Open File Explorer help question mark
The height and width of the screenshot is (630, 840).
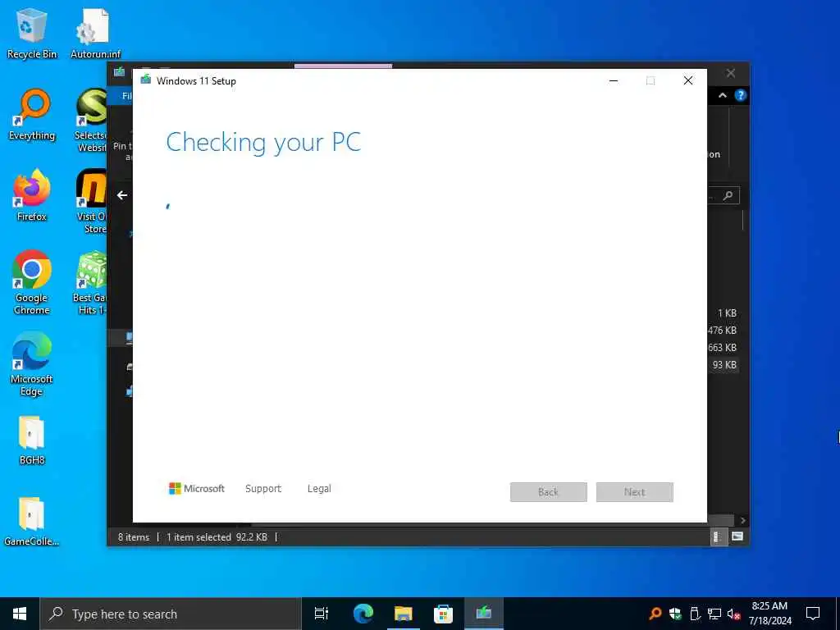click(741, 95)
